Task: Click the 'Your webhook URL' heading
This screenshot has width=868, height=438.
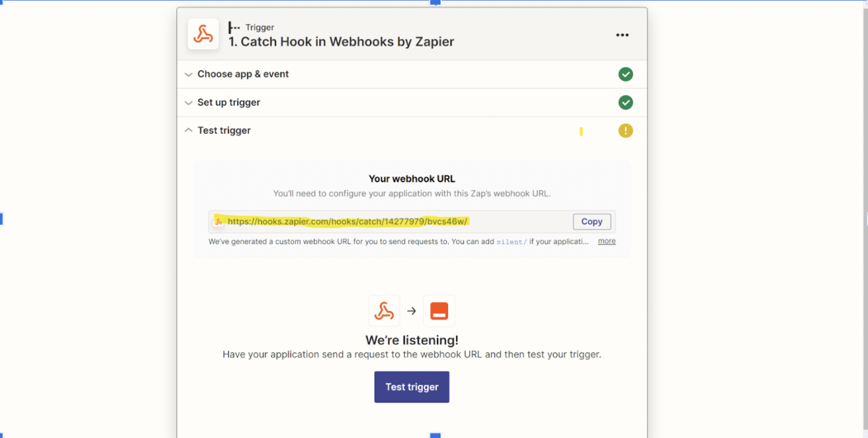Action: 412,179
